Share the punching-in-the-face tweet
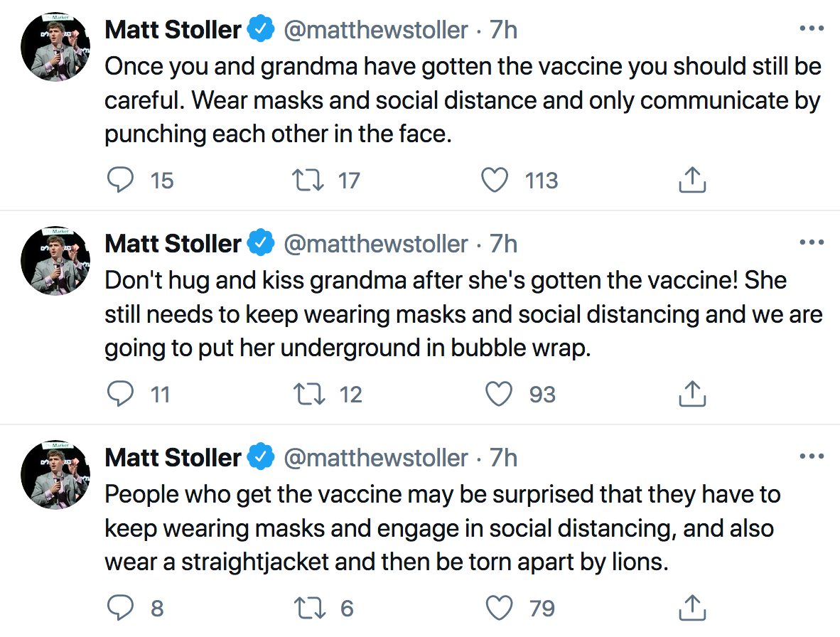The height and width of the screenshot is (637, 840). click(x=691, y=181)
